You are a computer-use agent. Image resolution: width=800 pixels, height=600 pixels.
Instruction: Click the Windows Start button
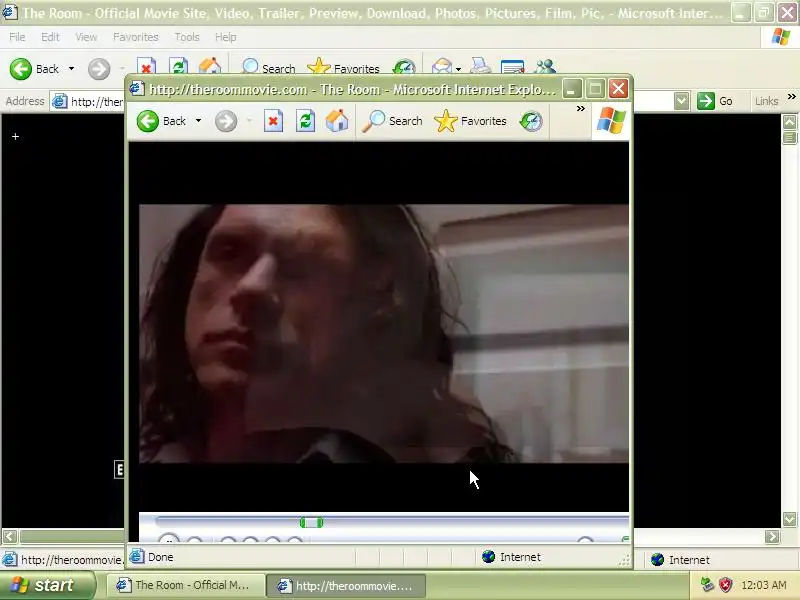47,585
